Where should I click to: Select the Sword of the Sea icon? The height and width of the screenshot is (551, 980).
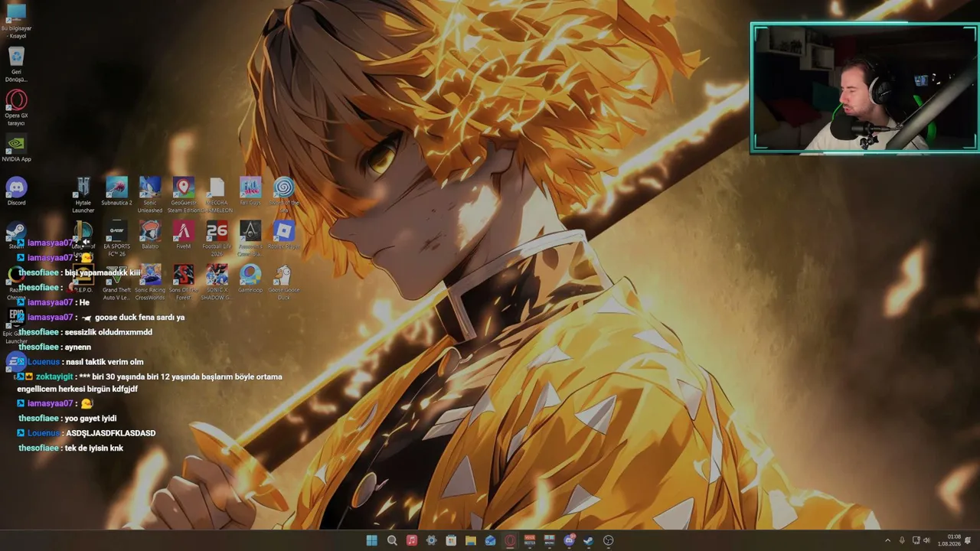(x=284, y=195)
